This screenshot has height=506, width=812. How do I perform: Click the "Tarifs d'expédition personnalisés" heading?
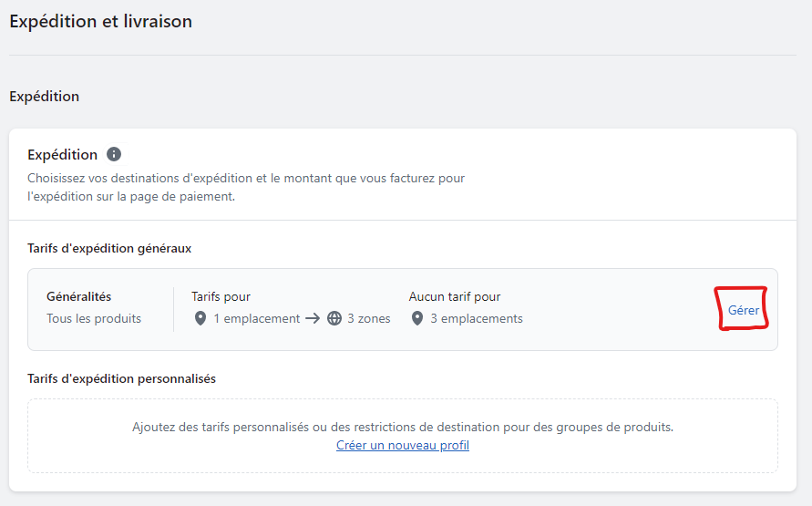click(122, 379)
